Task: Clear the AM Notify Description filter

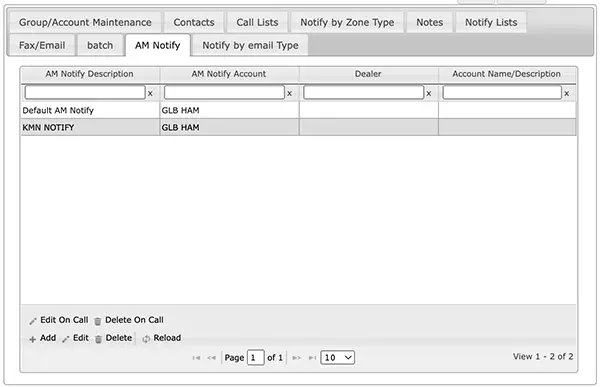Action: 150,93
